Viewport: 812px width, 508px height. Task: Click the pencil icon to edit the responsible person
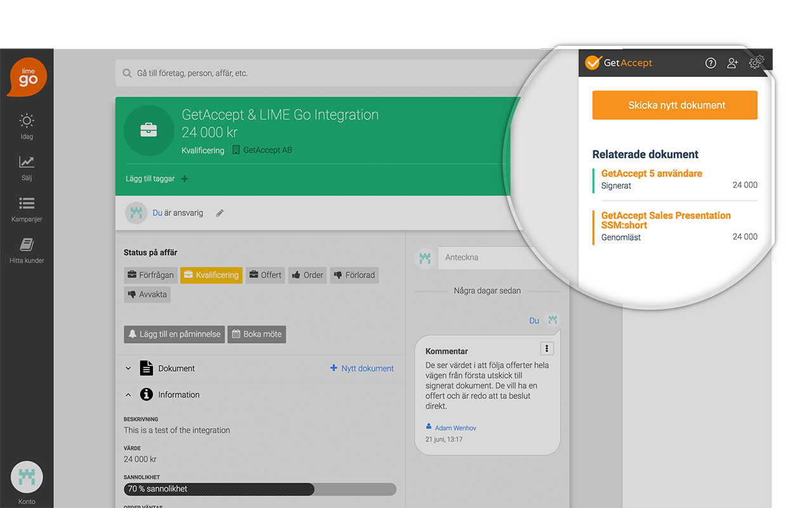coord(220,213)
